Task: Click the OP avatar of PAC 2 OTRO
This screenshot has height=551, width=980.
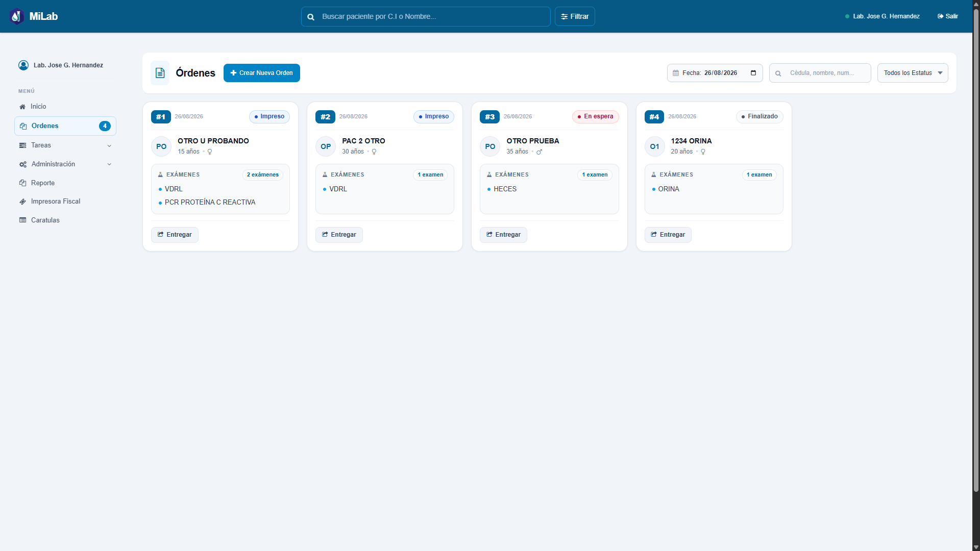Action: (x=326, y=146)
